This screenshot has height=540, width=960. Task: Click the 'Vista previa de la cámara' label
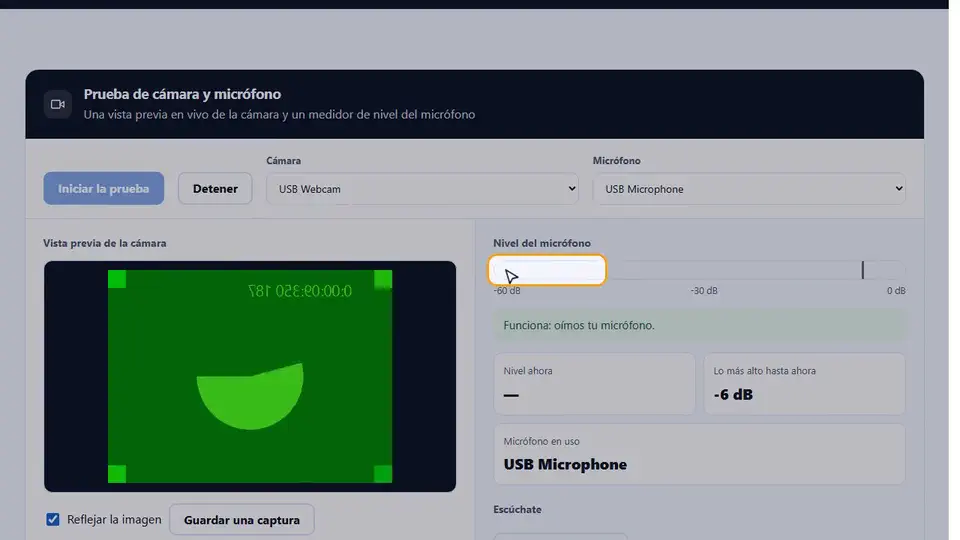(x=105, y=243)
